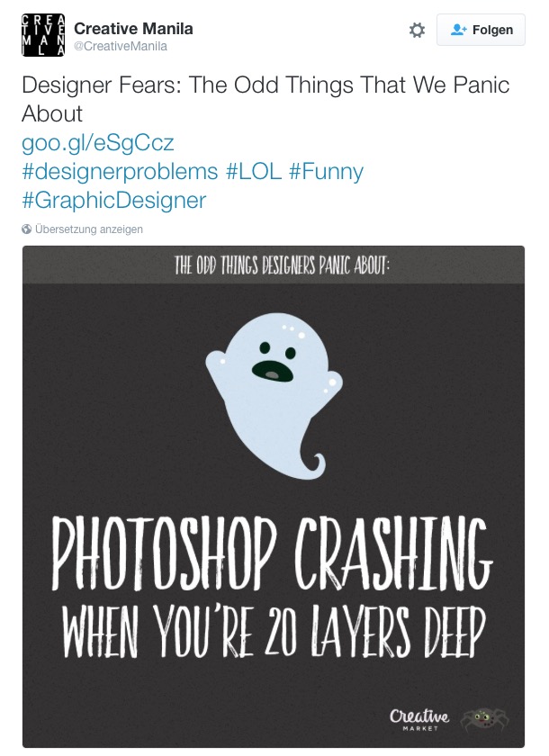
Task: Click the #GraphicDesigner hashtag
Action: pos(113,200)
